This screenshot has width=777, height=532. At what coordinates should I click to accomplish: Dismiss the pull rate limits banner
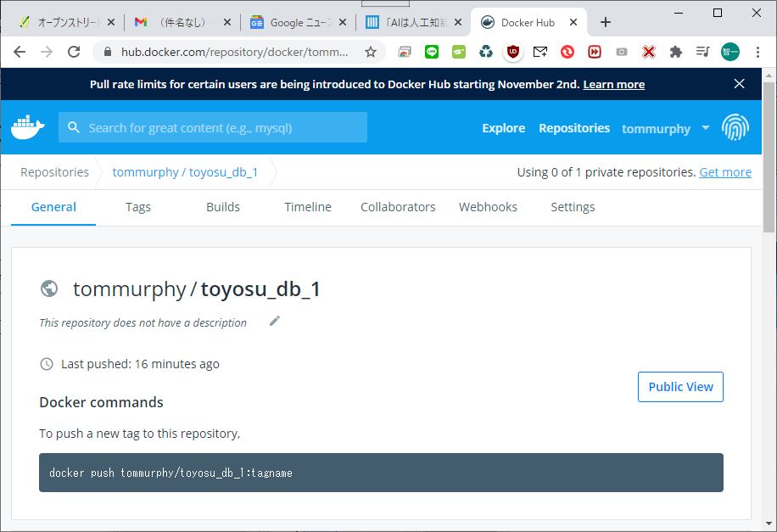(739, 84)
